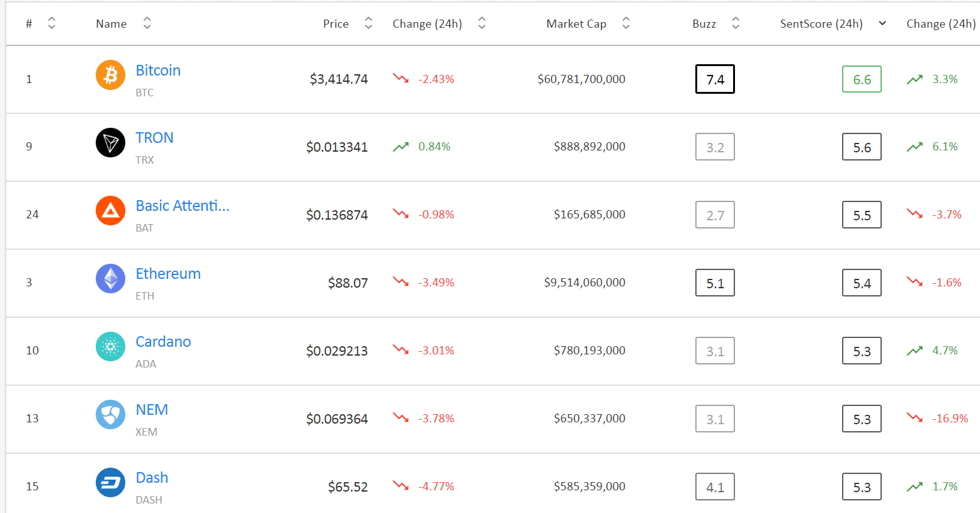Click the Dash blue logo icon
Viewport: 980px width, 513px height.
point(110,483)
